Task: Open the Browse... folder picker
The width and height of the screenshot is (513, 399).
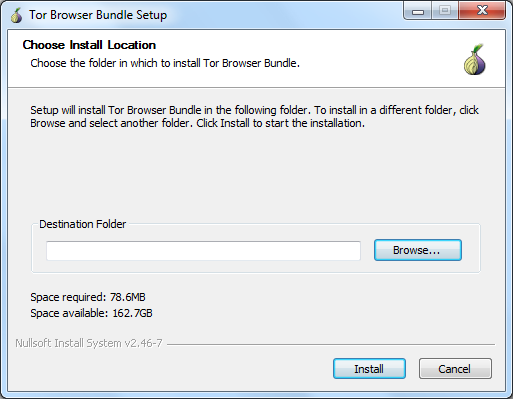Action: click(x=418, y=250)
